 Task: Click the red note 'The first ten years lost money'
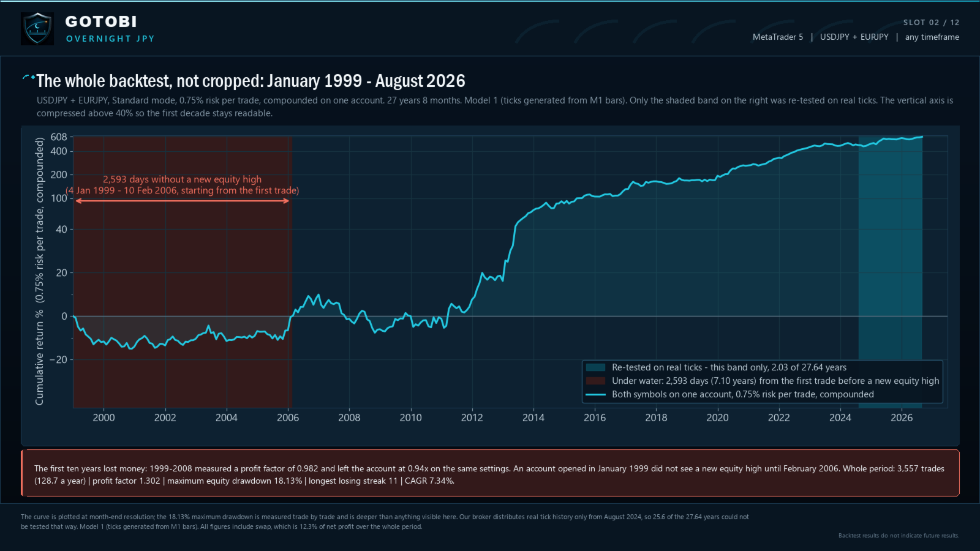pyautogui.click(x=489, y=474)
